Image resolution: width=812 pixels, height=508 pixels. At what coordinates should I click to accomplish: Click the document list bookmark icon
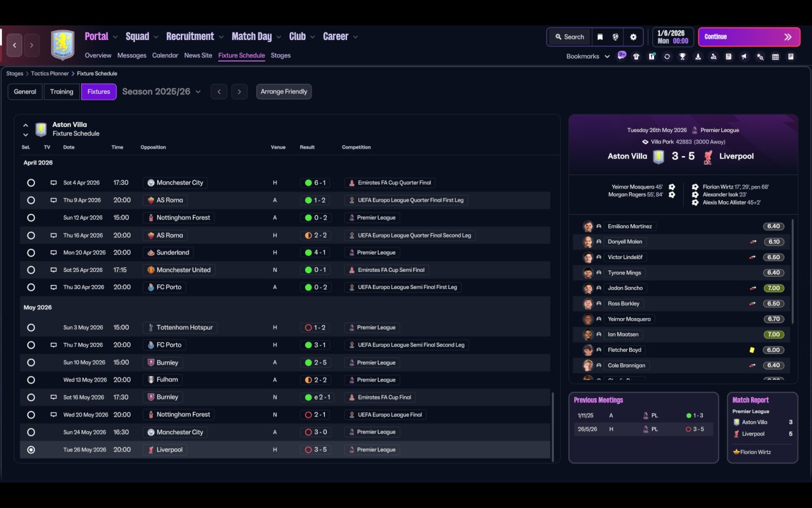click(x=728, y=57)
